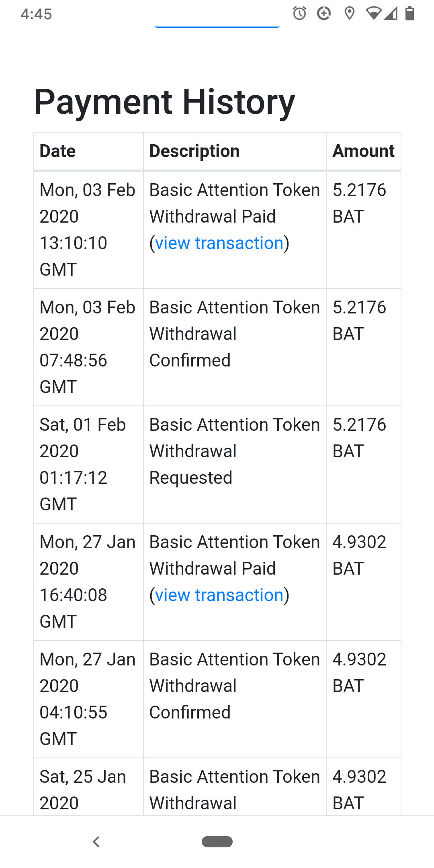Viewport: 434px width, 868px height.
Task: Tap the battery status icon
Action: (x=409, y=14)
